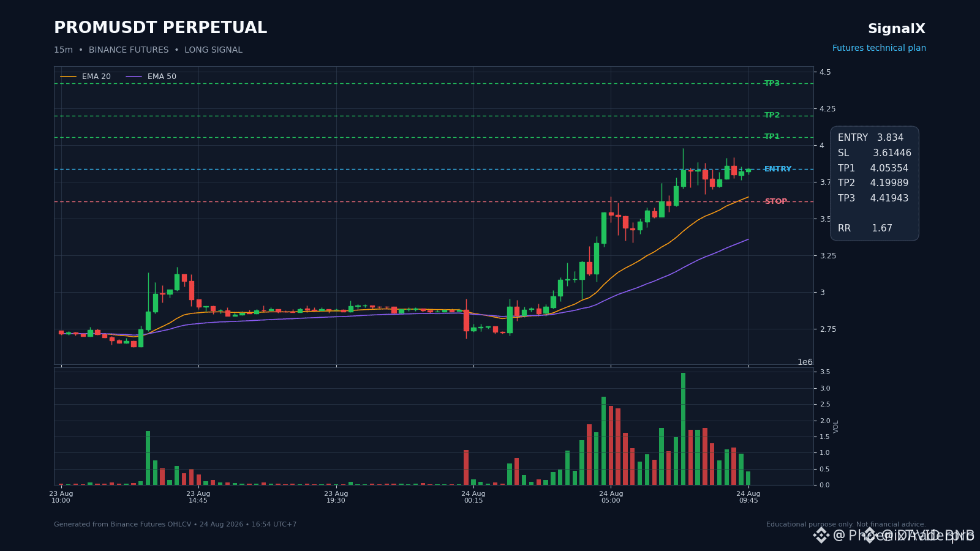This screenshot has width=980, height=551.
Task: Click 'RR 1.67' in the info box
Action: (865, 228)
